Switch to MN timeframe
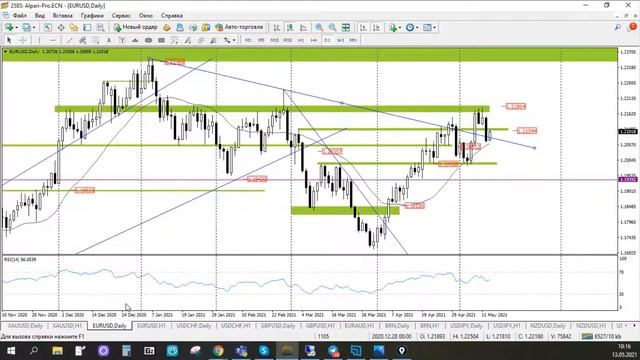The width and height of the screenshot is (640, 360). 353,40
